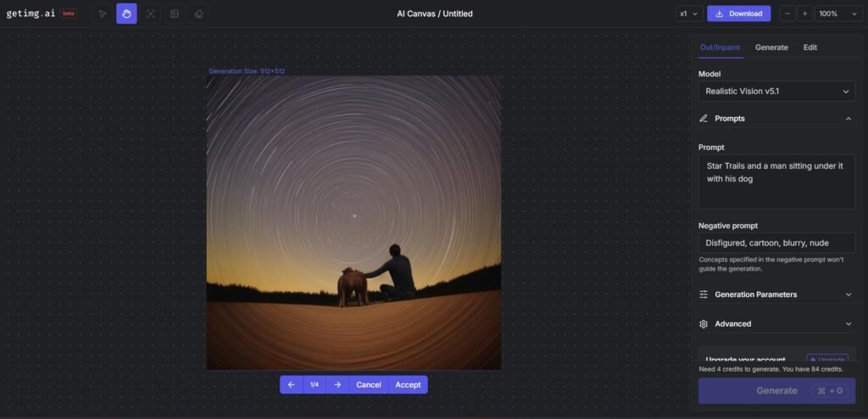This screenshot has width=868, height=419.
Task: Switch to the Generate tab
Action: tap(771, 47)
